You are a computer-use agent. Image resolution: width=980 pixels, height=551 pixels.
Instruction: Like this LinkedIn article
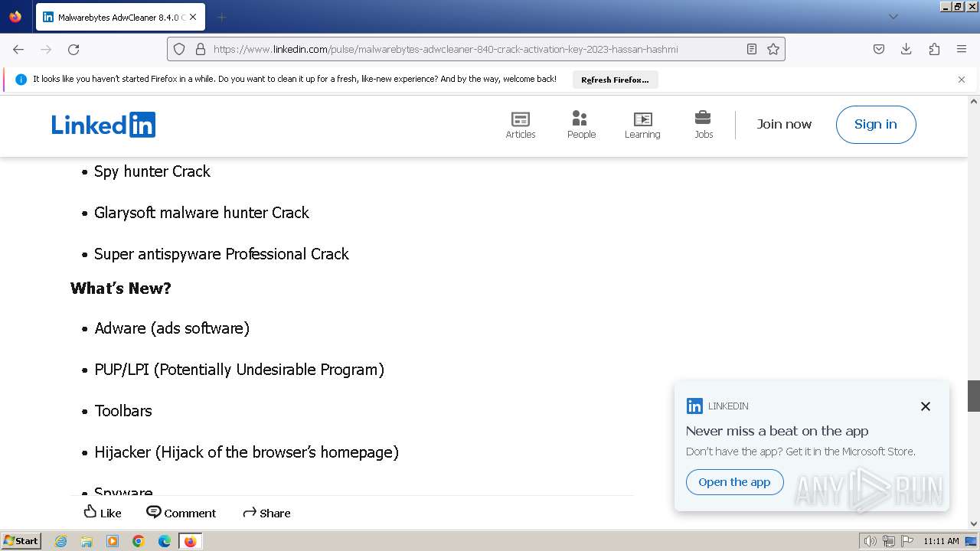point(103,513)
